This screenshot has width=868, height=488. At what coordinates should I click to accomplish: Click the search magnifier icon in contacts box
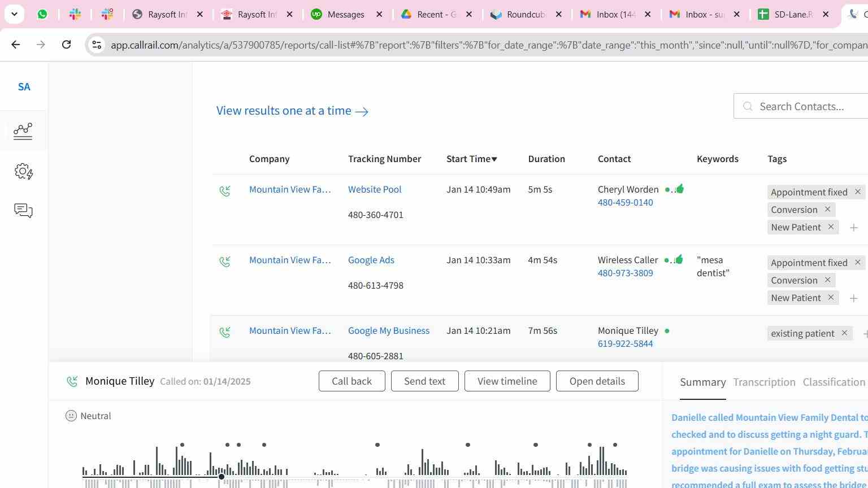pyautogui.click(x=748, y=106)
